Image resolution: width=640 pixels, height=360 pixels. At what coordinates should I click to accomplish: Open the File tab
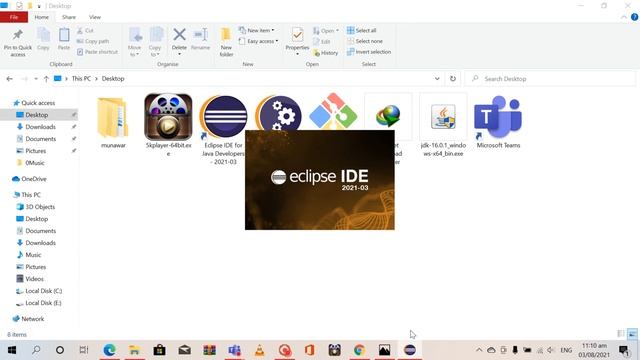14,17
